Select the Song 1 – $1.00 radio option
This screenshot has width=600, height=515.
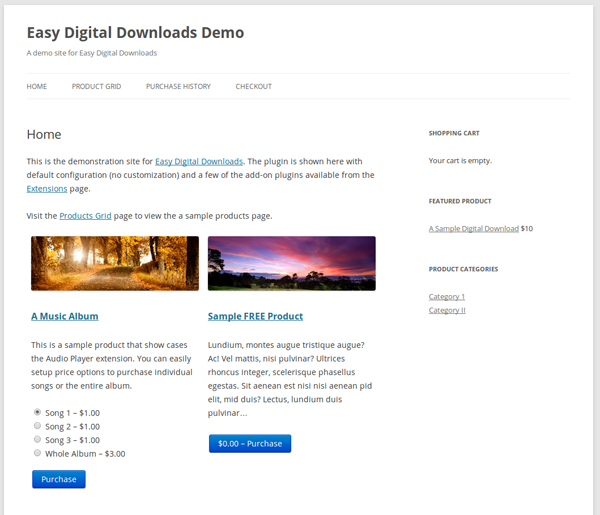coord(37,412)
